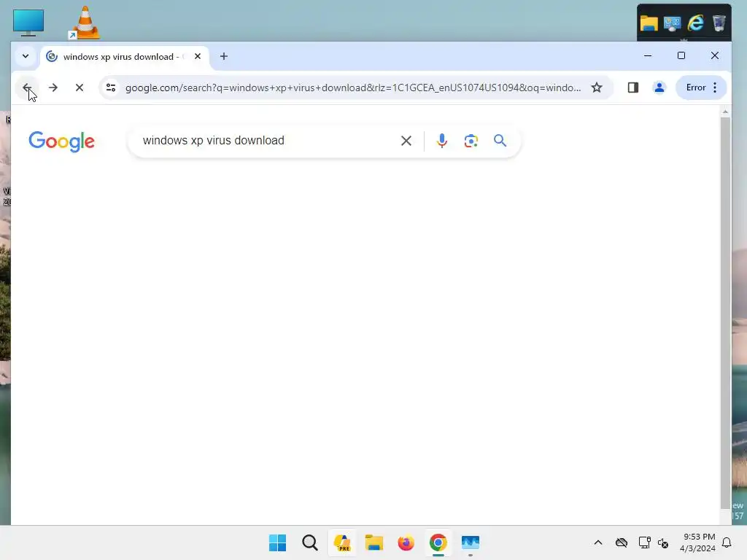747x560 pixels.
Task: Open the cloud sync tray icon
Action: click(622, 542)
